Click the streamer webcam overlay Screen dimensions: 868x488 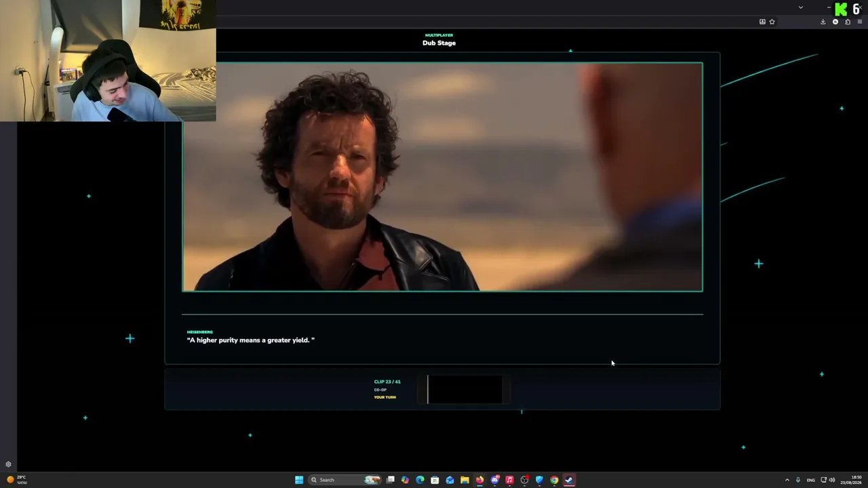[x=108, y=61]
